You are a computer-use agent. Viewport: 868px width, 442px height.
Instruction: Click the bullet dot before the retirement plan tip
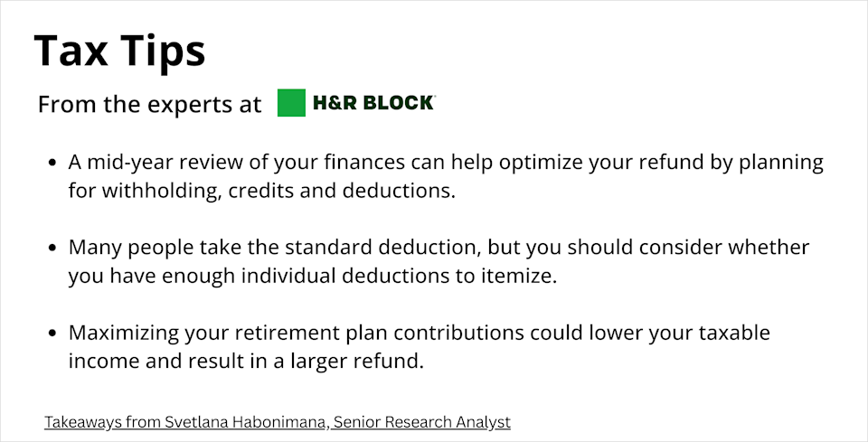click(53, 333)
